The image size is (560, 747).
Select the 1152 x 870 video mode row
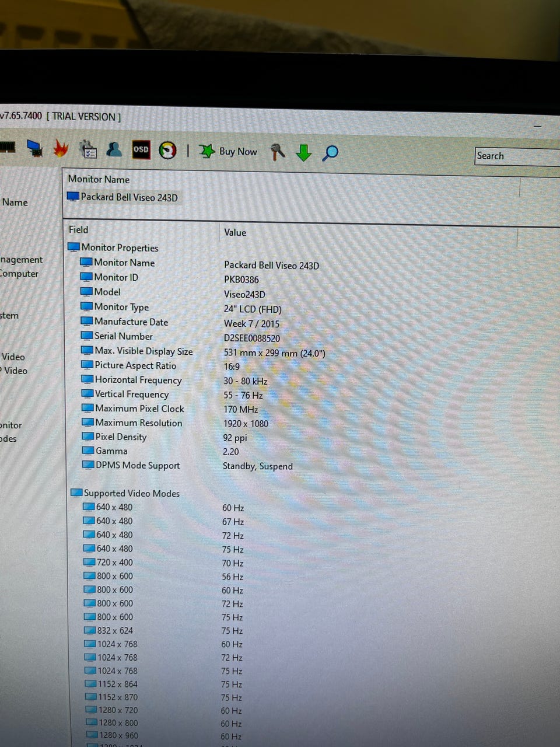[x=163, y=697]
